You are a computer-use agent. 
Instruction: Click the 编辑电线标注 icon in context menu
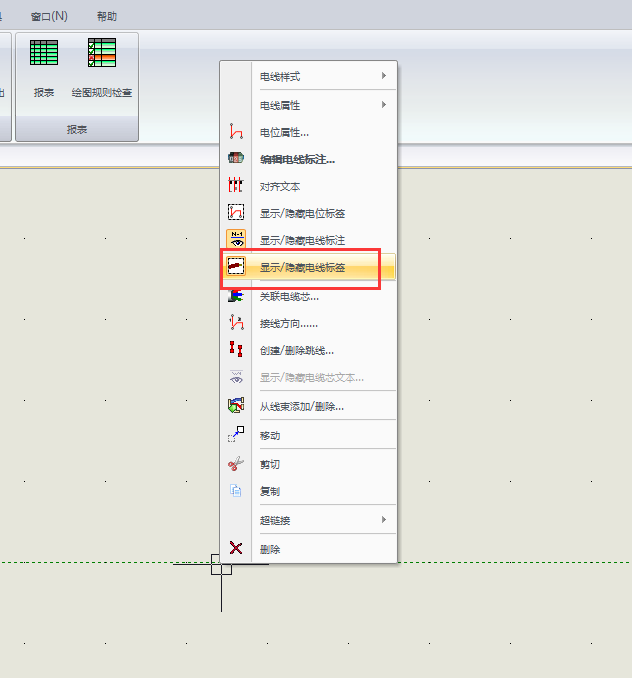point(236,159)
